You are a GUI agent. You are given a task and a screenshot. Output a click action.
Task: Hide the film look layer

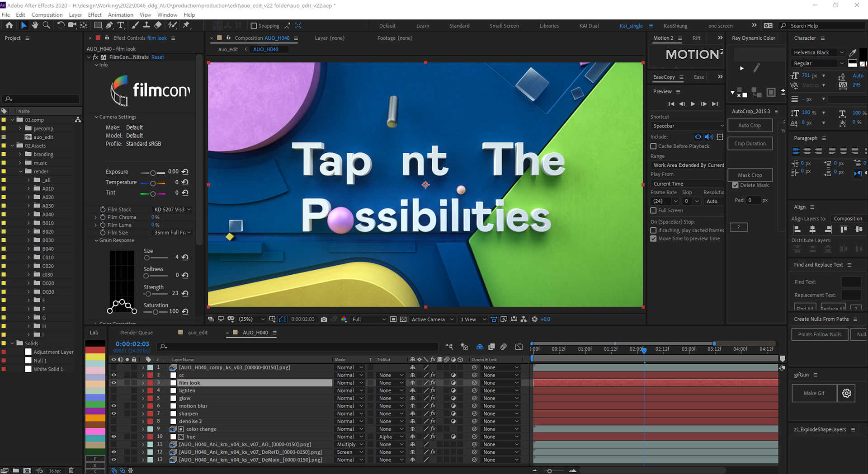[113, 383]
